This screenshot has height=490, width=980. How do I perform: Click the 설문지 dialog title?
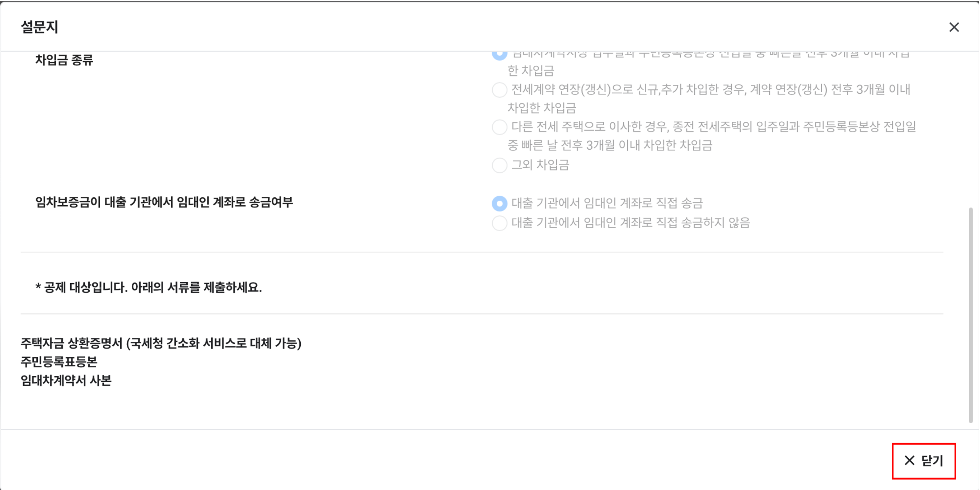point(39,27)
